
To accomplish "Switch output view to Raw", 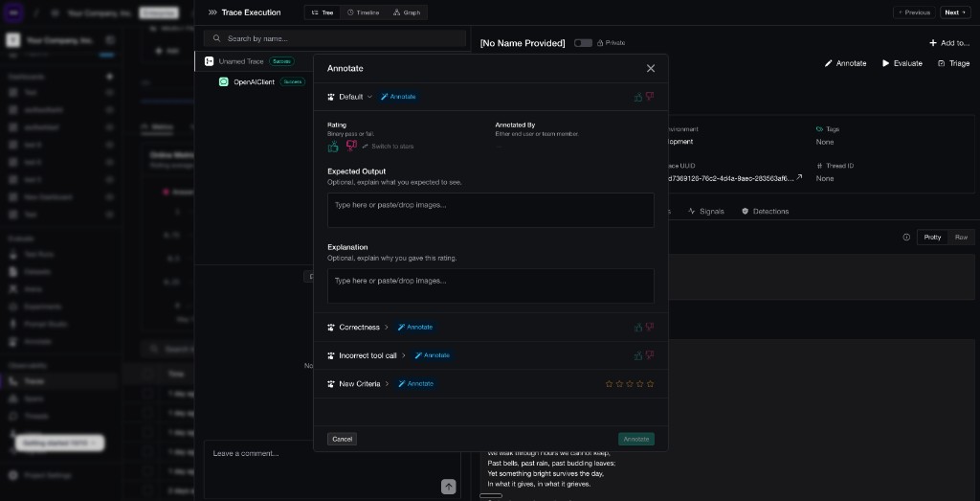I will [x=962, y=237].
